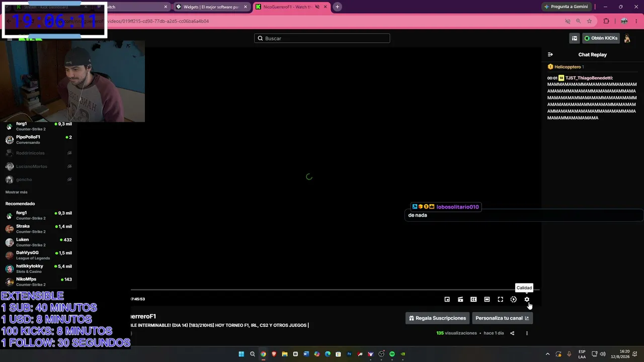Click the lobosolitario010 username overlay

[457, 207]
